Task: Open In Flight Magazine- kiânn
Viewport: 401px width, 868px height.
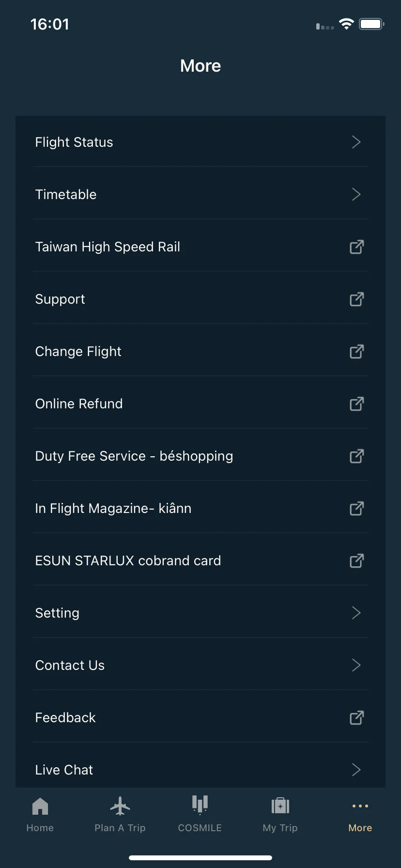Action: 200,509
